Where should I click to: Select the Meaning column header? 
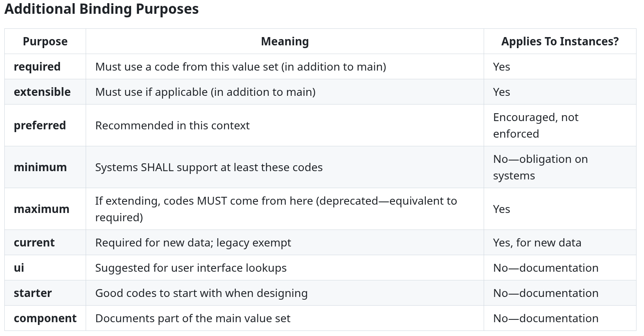tap(285, 41)
